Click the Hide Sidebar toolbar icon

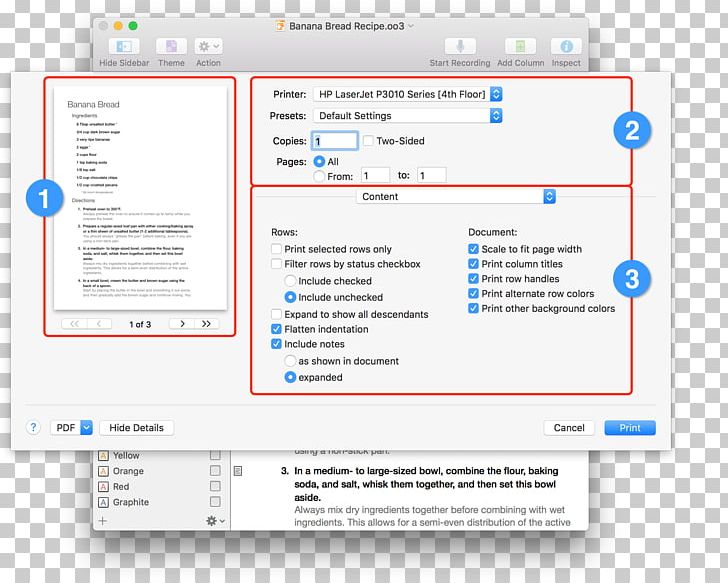click(123, 47)
